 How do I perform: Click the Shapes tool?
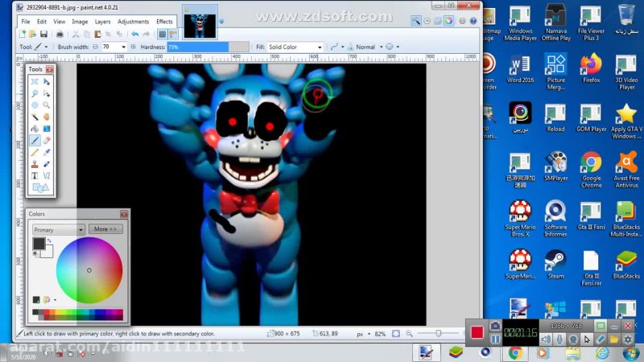coord(40,187)
